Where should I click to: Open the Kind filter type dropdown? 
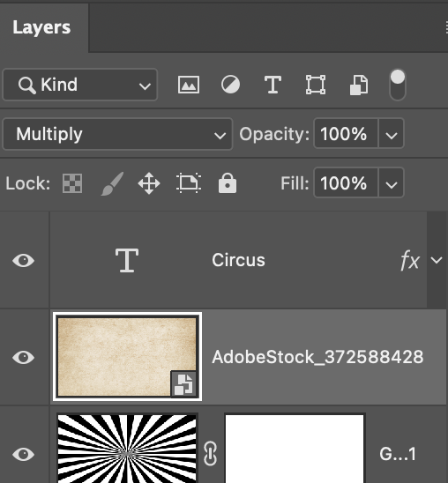[x=80, y=85]
